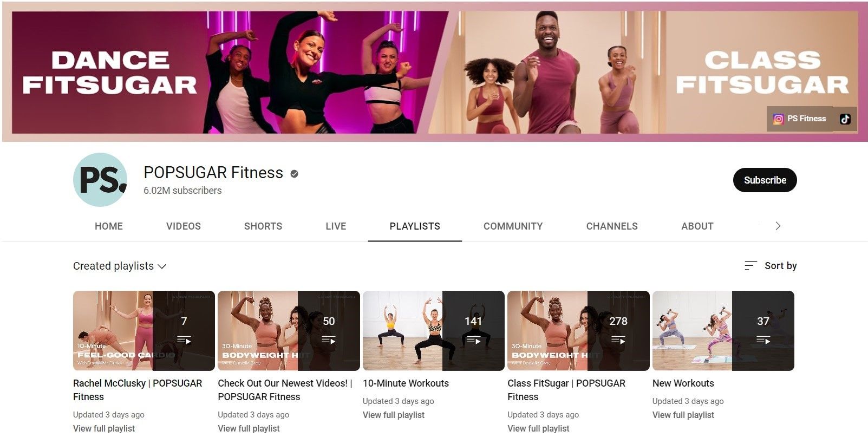Image resolution: width=868 pixels, height=444 pixels.
Task: Show more tabs with the right chevron
Action: pos(778,226)
